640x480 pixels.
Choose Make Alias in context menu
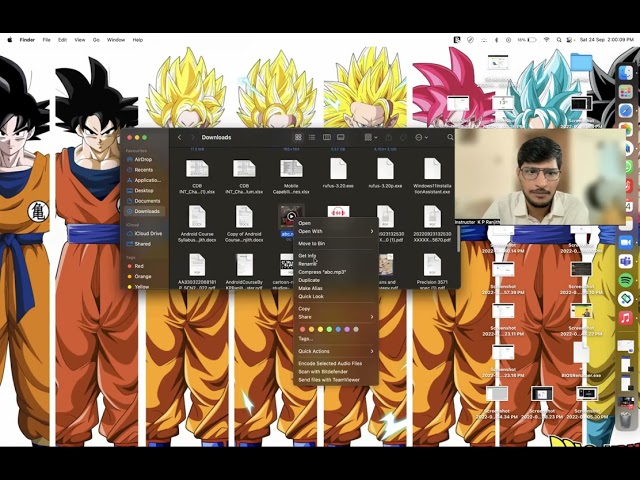pyautogui.click(x=336, y=289)
